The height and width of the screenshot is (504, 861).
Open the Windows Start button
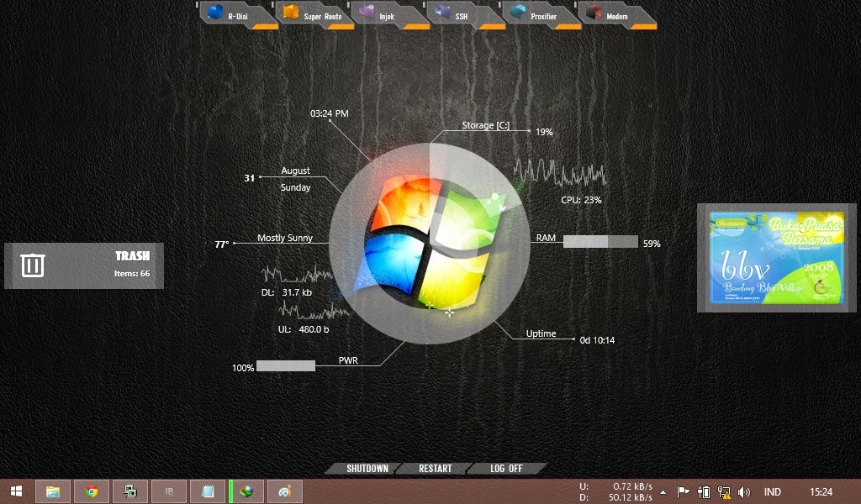click(x=17, y=491)
